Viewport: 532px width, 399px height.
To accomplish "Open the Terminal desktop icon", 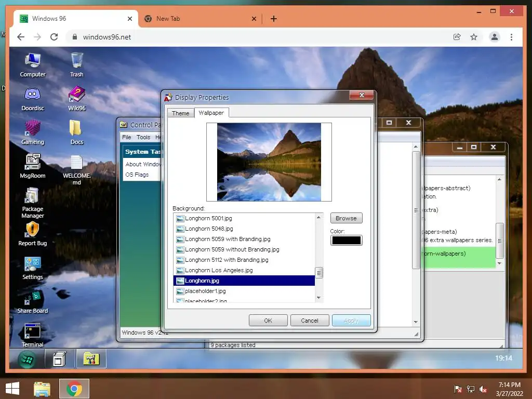I will pyautogui.click(x=33, y=335).
